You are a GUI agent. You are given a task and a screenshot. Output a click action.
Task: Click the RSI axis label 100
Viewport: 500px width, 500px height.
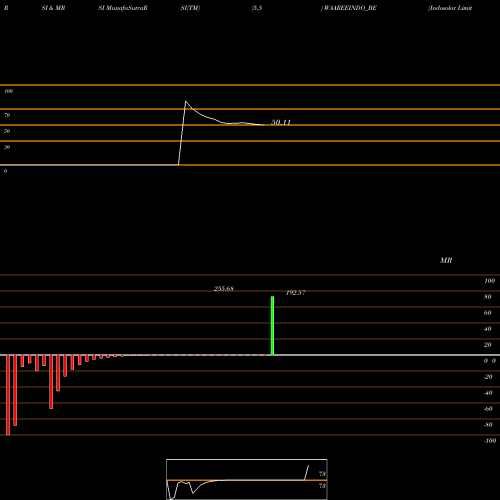click(x=8, y=91)
